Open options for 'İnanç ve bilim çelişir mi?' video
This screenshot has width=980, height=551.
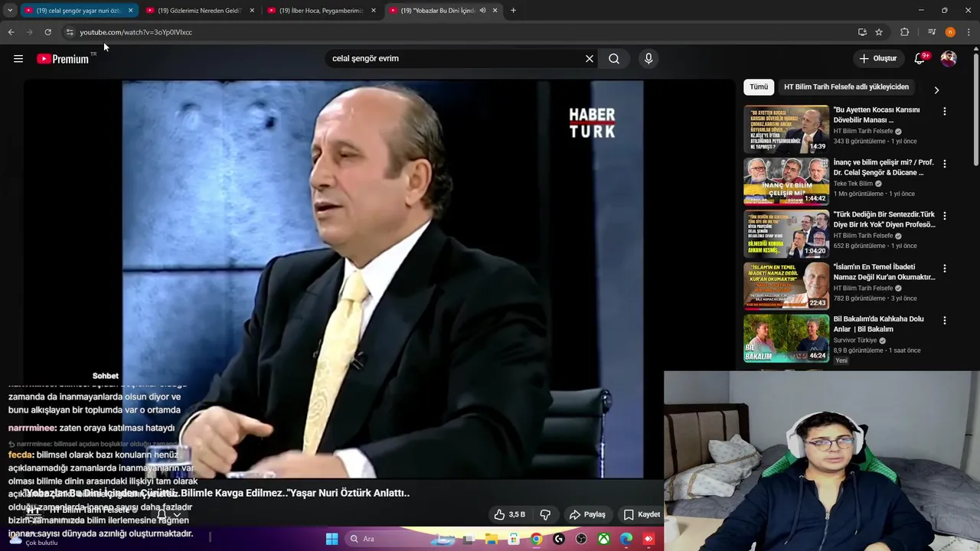tap(944, 164)
